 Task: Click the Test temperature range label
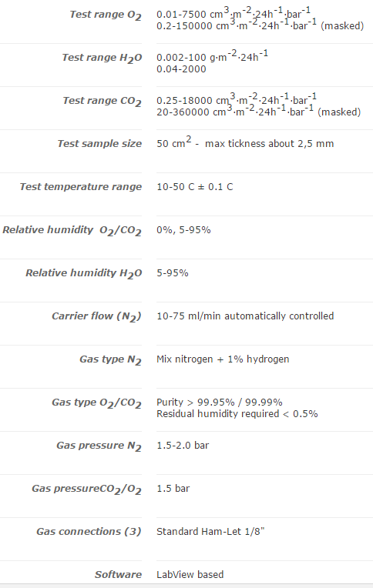81,187
